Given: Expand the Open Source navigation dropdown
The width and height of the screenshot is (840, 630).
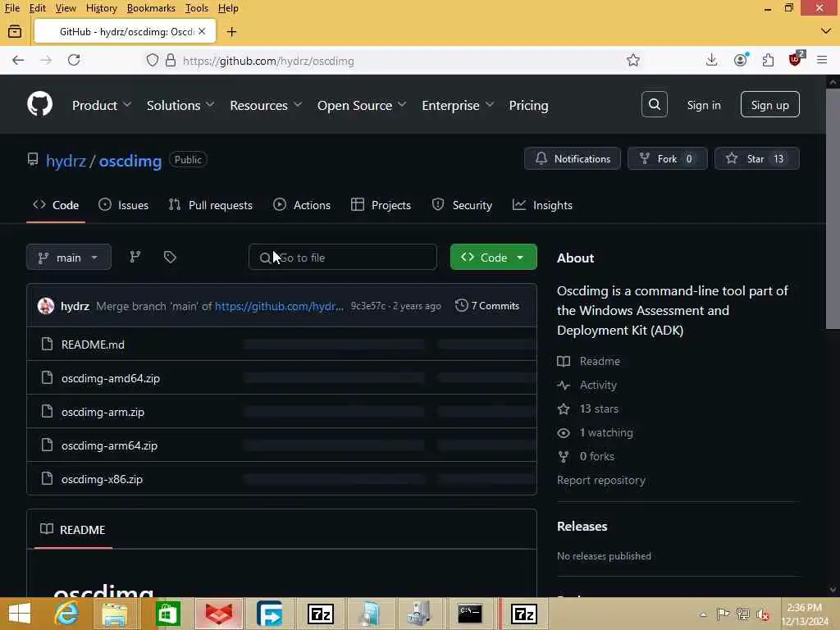Looking at the screenshot, I should tap(362, 105).
